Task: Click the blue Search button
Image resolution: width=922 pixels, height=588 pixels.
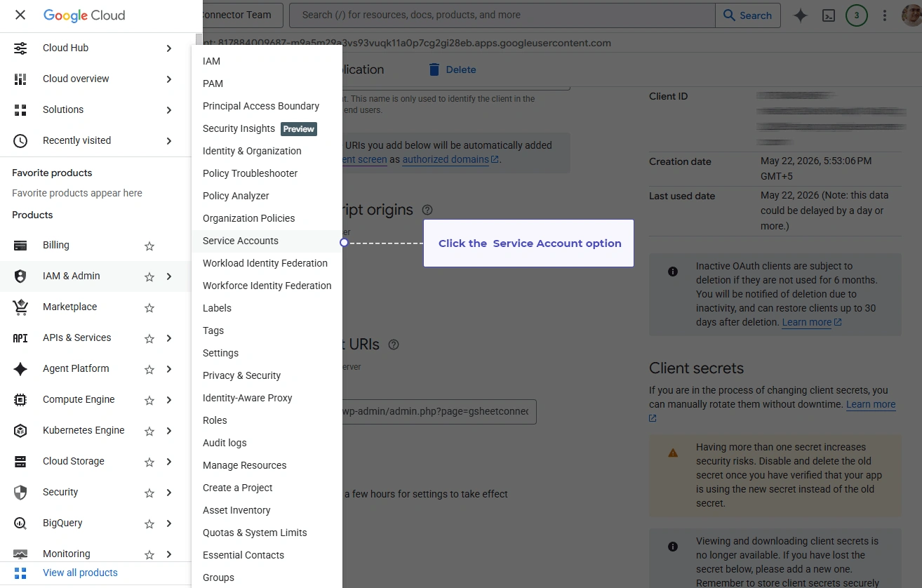Action: pos(747,15)
